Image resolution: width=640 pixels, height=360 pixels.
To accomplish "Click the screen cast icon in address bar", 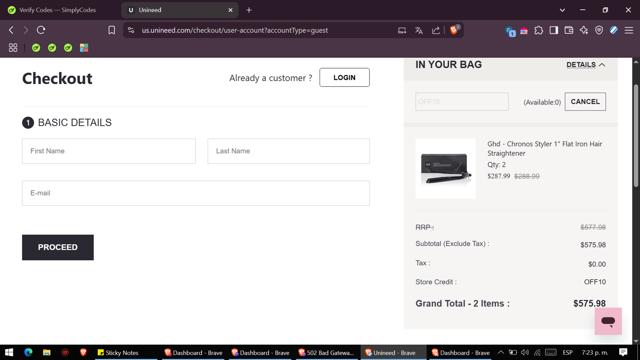I will (x=402, y=30).
